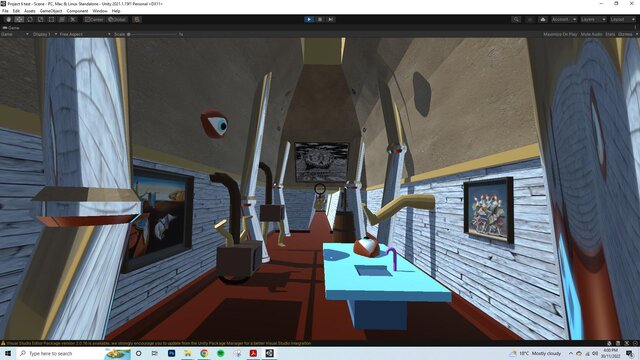Toggle Maximize On Play
The image size is (640, 360).
tap(560, 34)
